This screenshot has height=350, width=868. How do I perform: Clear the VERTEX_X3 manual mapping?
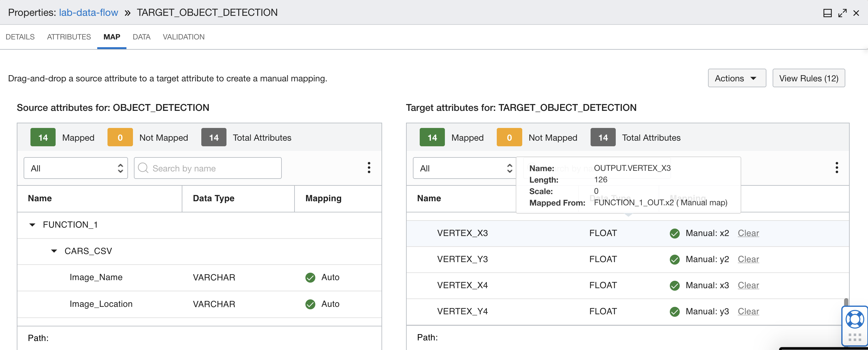tap(748, 233)
